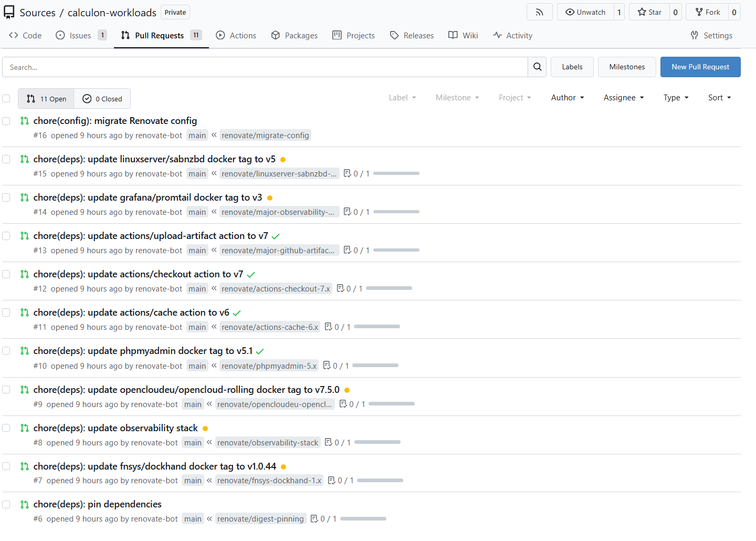Click the New Pull Request button
This screenshot has height=541, width=756.
[x=700, y=67]
